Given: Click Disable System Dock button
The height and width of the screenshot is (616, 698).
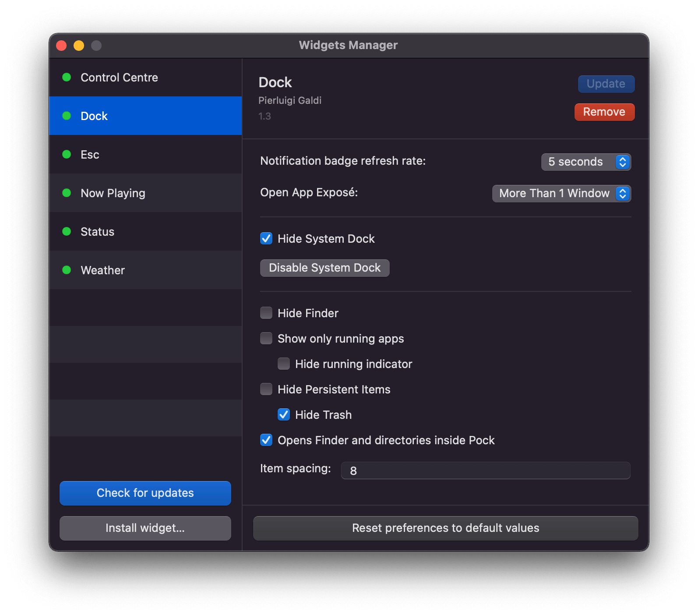Looking at the screenshot, I should 325,268.
